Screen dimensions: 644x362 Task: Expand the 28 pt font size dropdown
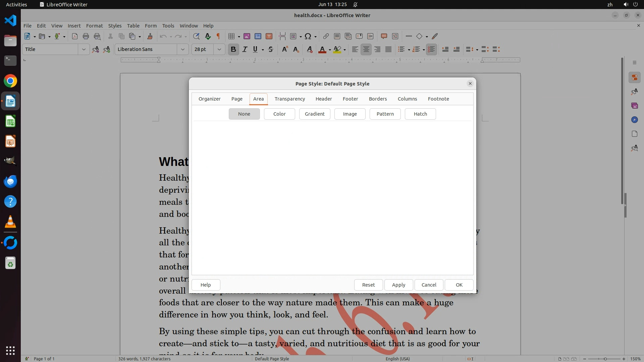[219, 50]
